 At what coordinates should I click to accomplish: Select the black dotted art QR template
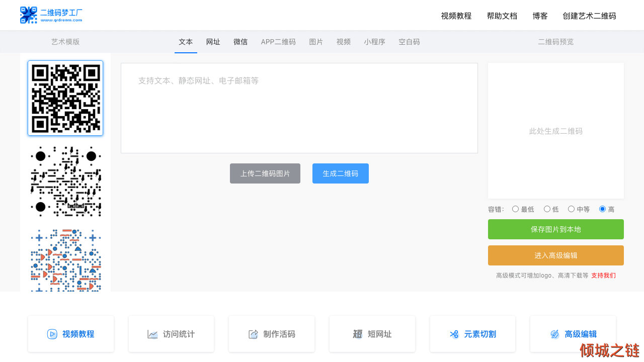coord(65,181)
